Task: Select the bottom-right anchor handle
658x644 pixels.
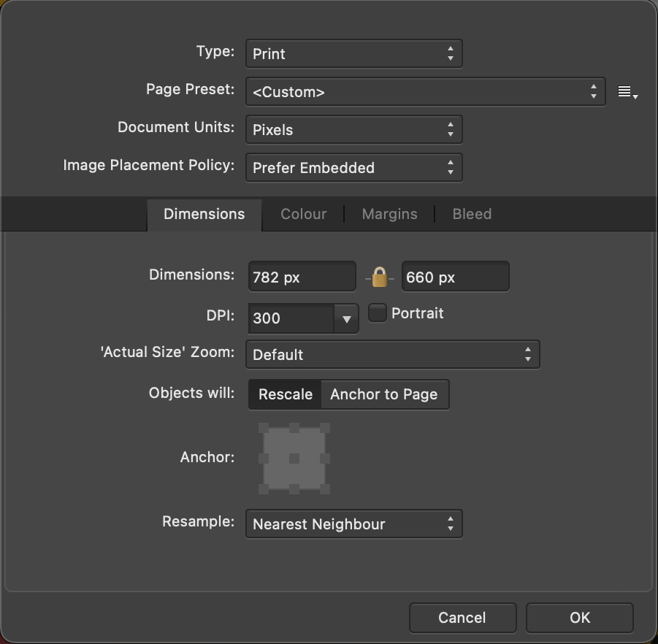Action: click(326, 491)
